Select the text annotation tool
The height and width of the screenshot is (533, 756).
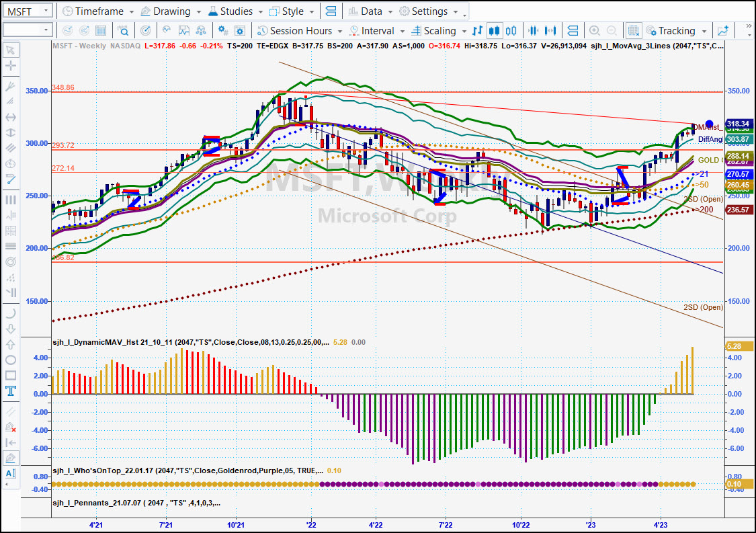pos(11,391)
